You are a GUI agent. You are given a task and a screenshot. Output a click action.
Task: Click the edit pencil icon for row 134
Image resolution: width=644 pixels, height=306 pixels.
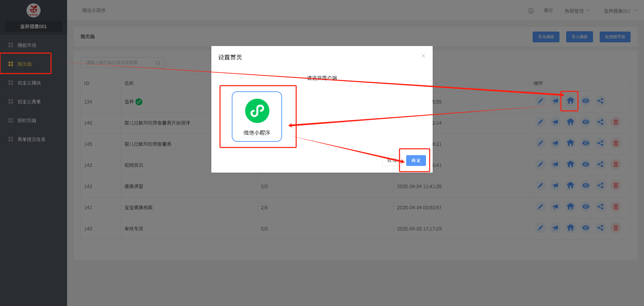(540, 101)
